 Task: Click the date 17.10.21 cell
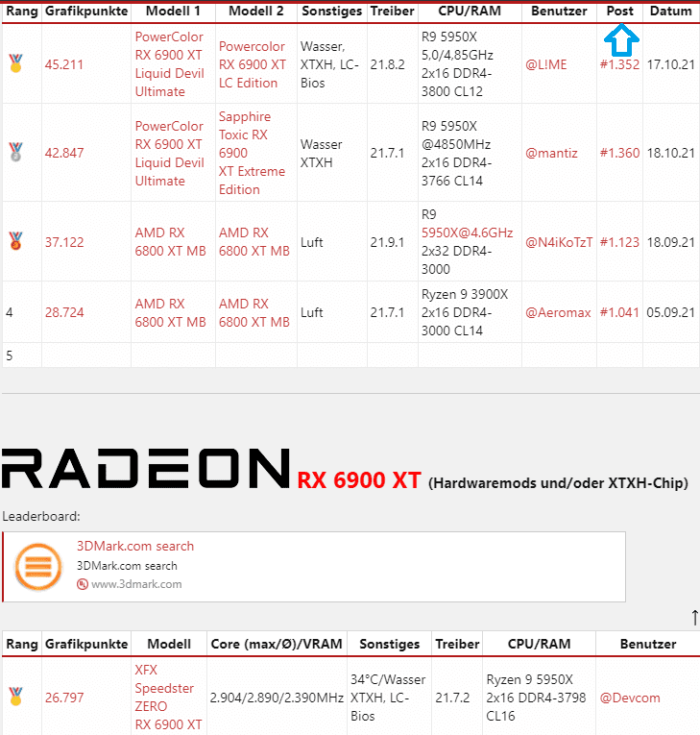670,64
